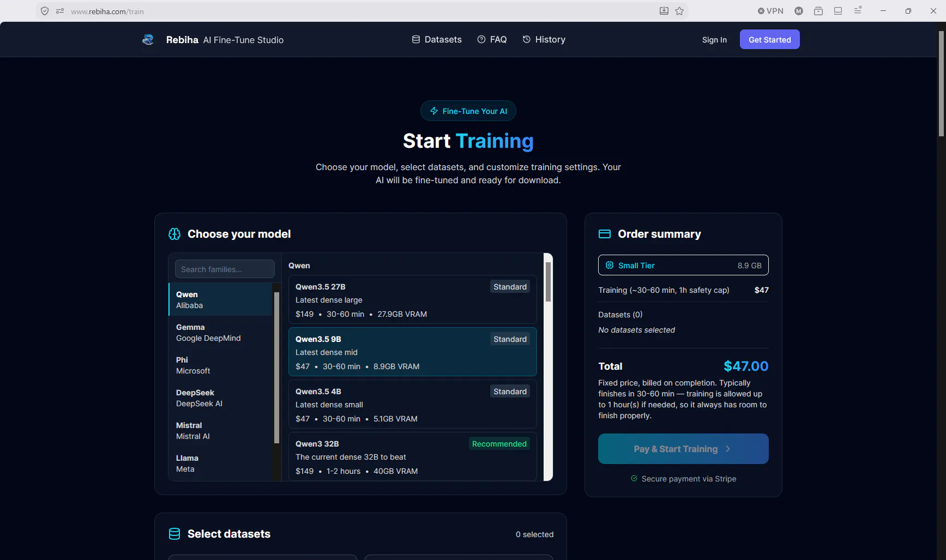Click the Qwen group heading above models
The image size is (946, 560).
(299, 266)
